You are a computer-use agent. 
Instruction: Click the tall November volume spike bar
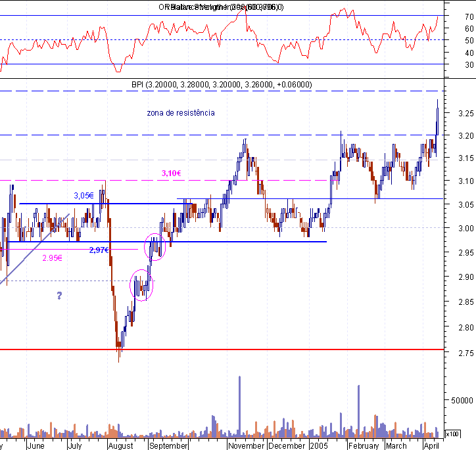click(x=239, y=407)
